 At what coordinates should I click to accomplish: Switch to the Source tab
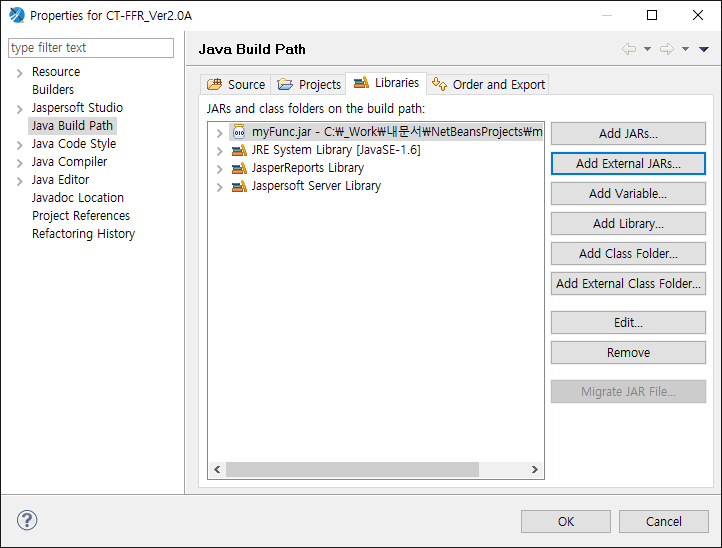point(236,84)
